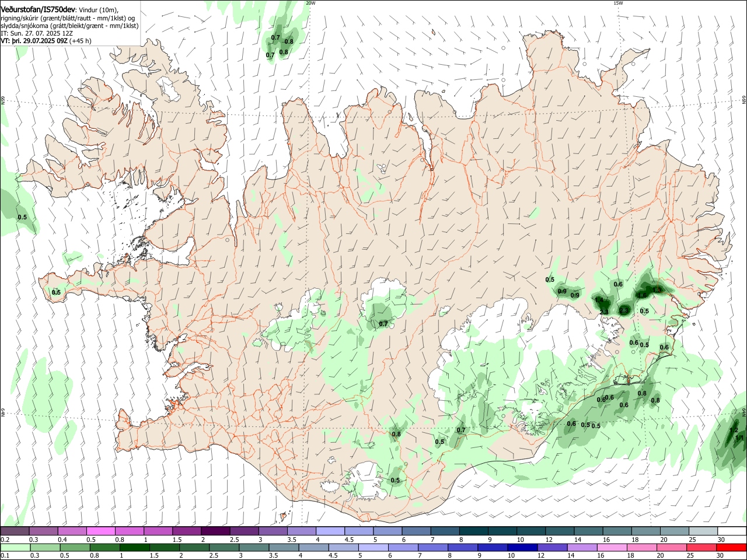Click the bright red lower swatch labeled 30
The height and width of the screenshot is (560, 747).
pyautogui.click(x=731, y=547)
